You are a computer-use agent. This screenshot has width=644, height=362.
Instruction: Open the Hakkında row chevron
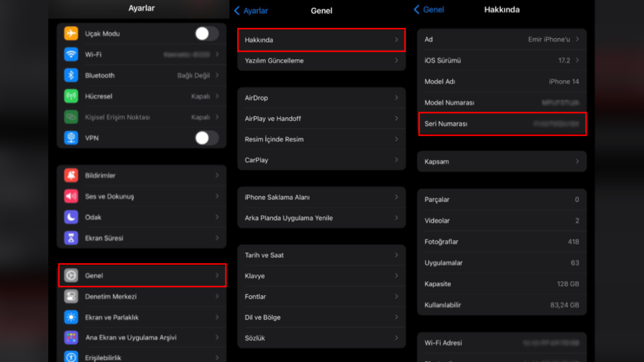(x=396, y=40)
